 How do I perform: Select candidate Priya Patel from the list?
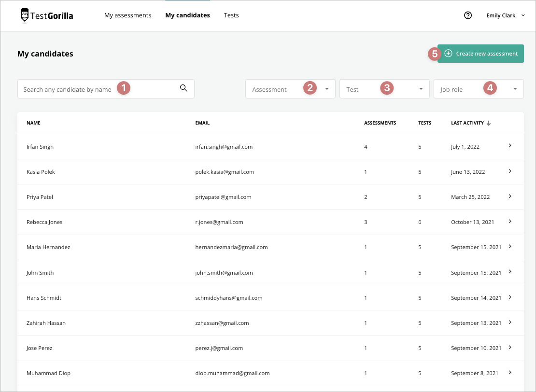click(x=40, y=196)
